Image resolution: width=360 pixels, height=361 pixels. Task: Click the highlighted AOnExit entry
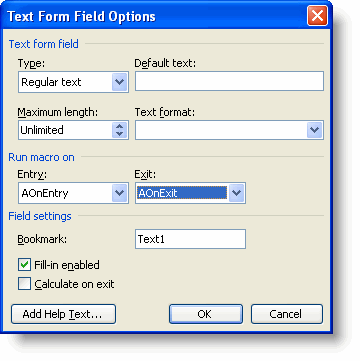(182, 193)
